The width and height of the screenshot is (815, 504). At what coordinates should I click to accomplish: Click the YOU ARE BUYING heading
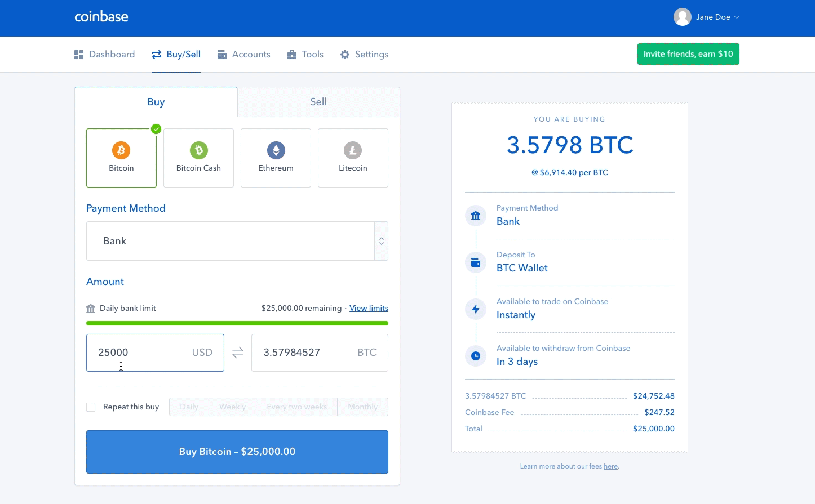(569, 119)
